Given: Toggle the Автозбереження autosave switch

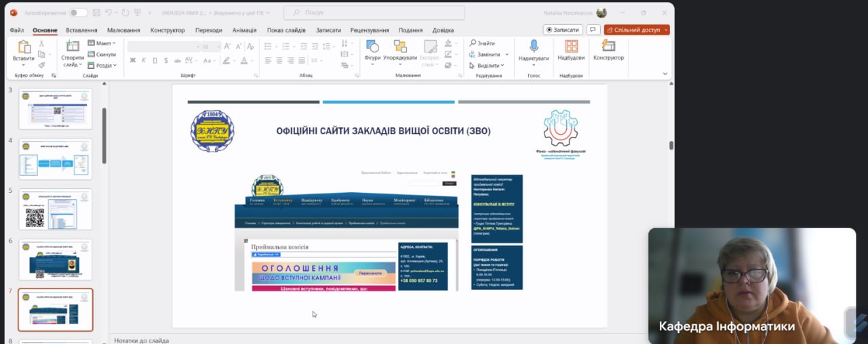Looking at the screenshot, I should click(x=78, y=12).
